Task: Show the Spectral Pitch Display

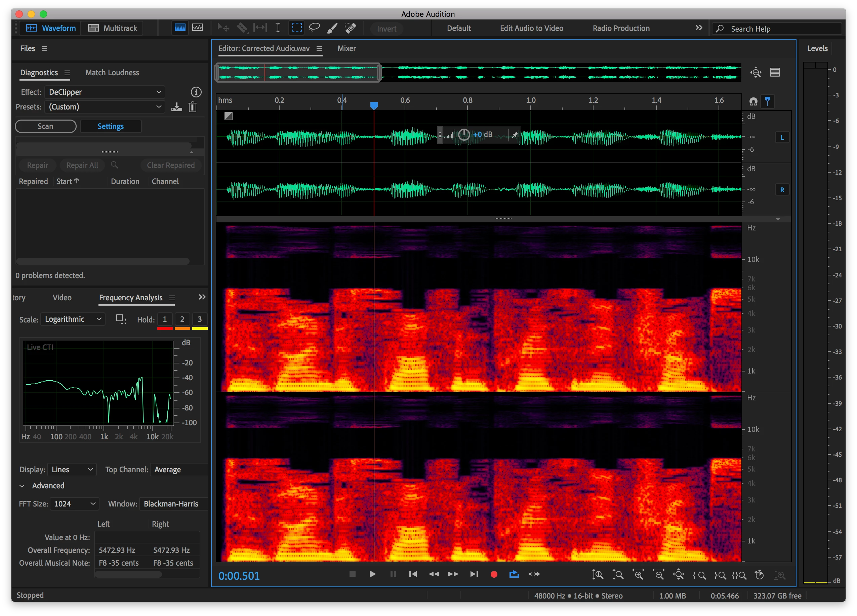Action: pos(198,28)
